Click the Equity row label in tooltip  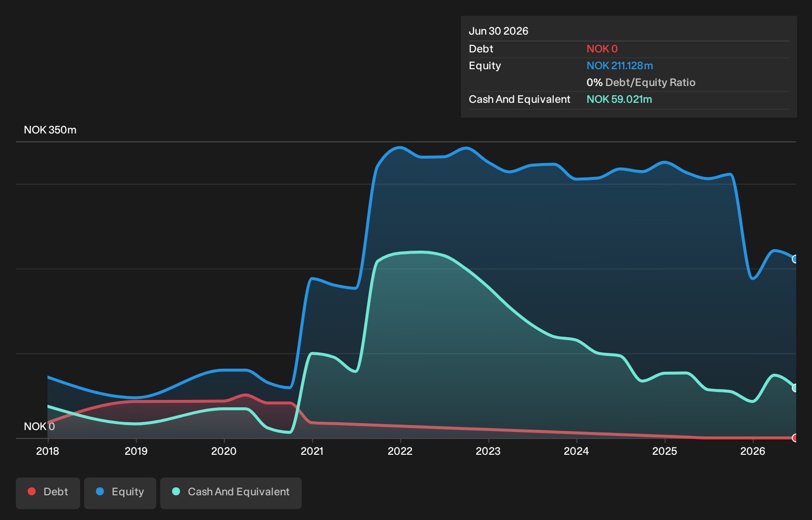tap(485, 66)
